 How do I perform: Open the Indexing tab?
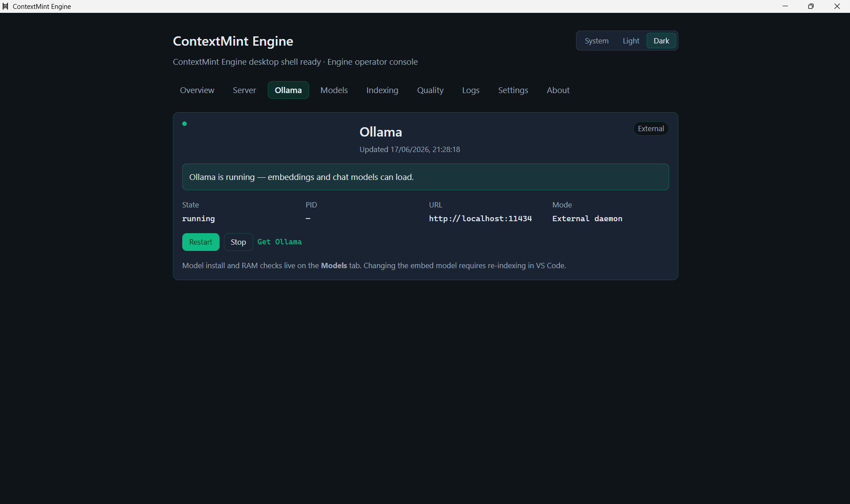point(382,90)
